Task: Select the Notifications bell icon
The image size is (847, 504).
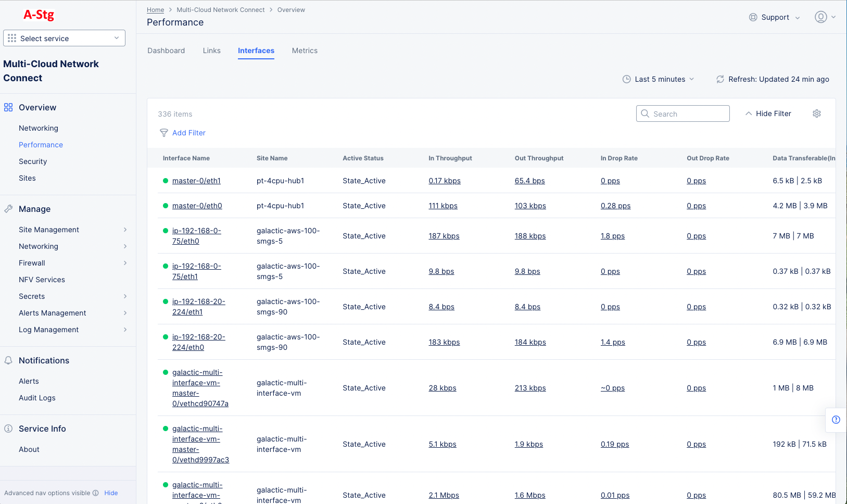Action: point(8,360)
